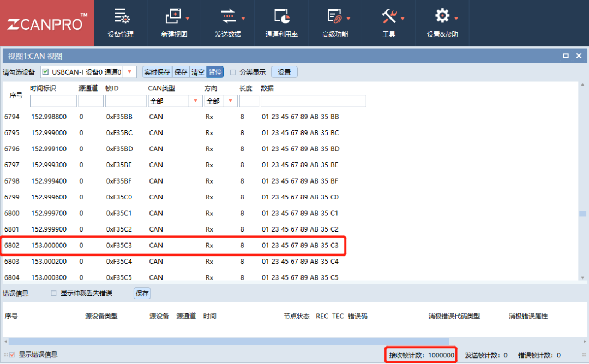Open 通道利用率 channel utilization icon
This screenshot has width=589, height=364.
point(281,16)
